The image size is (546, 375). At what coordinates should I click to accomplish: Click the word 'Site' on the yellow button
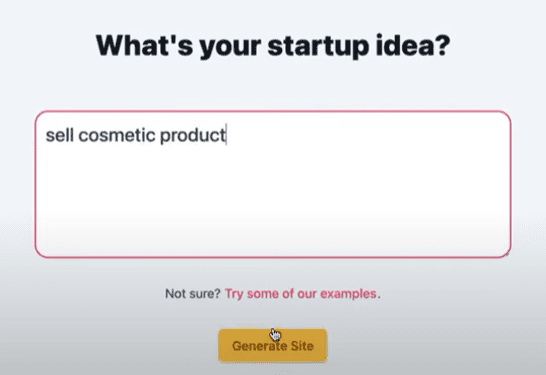(x=302, y=346)
